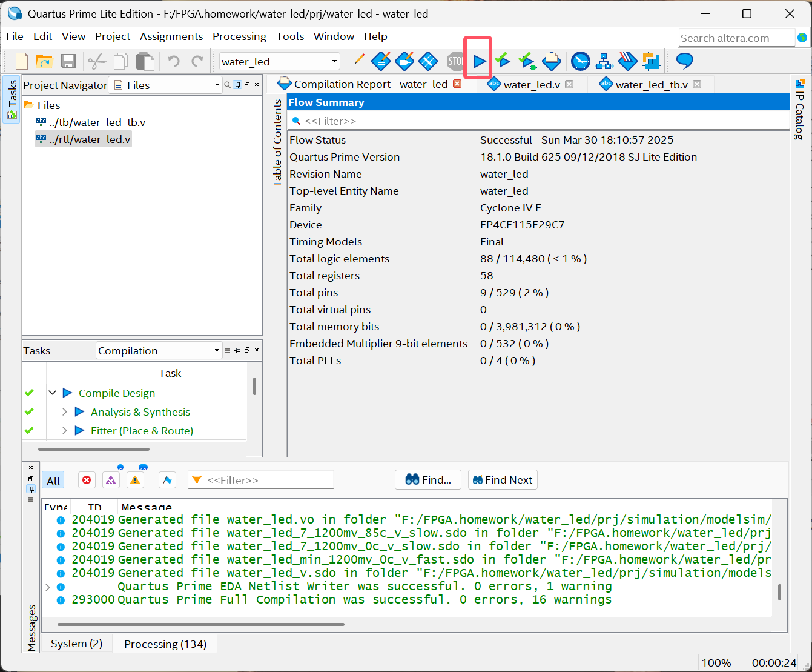This screenshot has width=812, height=672.
Task: Click the Messages vertical scrollbar
Action: tap(779, 592)
